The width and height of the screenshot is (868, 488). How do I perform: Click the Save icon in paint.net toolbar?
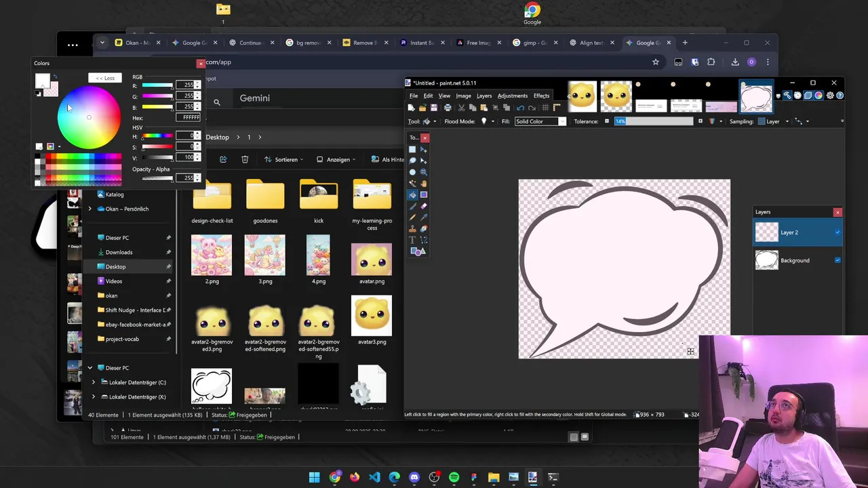434,108
